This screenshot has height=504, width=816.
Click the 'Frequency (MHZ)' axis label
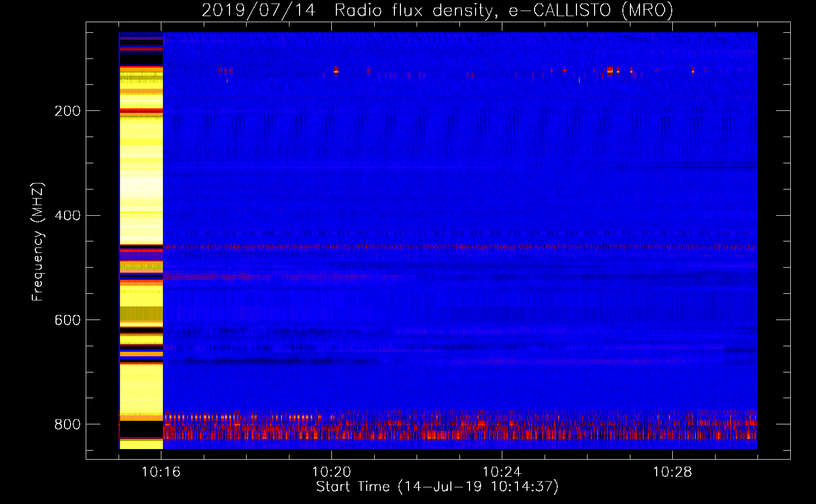click(38, 242)
